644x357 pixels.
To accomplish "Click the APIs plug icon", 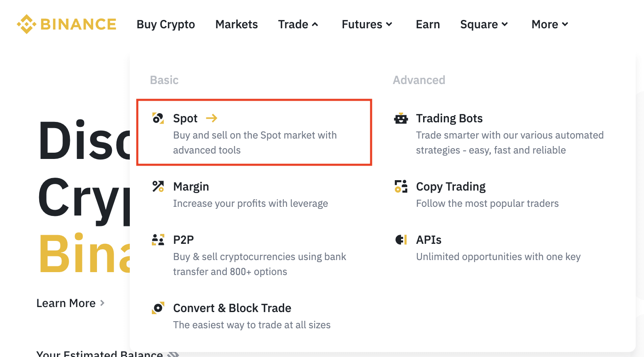I will [x=401, y=240].
